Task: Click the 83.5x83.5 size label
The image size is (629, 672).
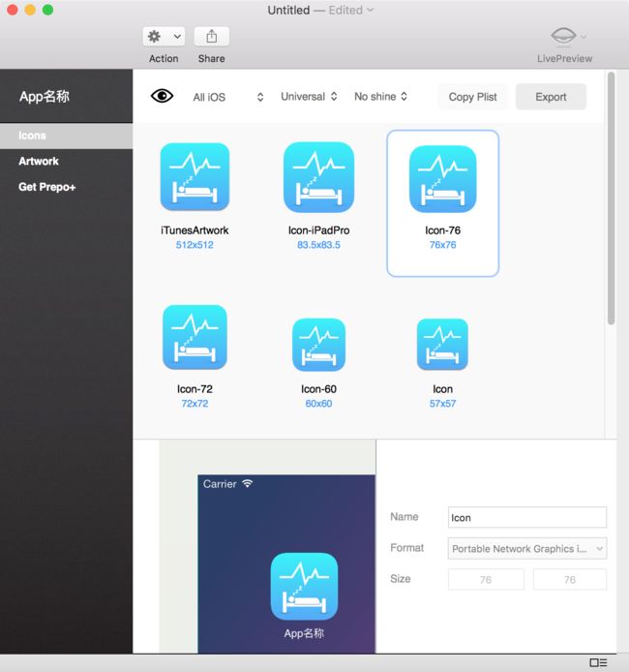Action: pyautogui.click(x=319, y=245)
